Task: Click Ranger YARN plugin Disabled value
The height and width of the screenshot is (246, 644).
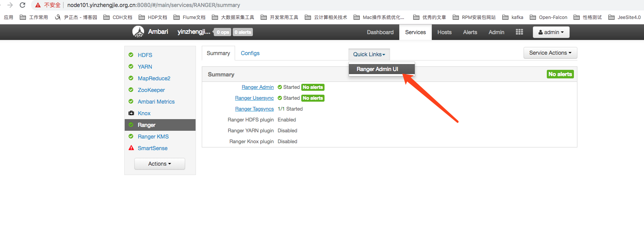Action: click(x=287, y=131)
